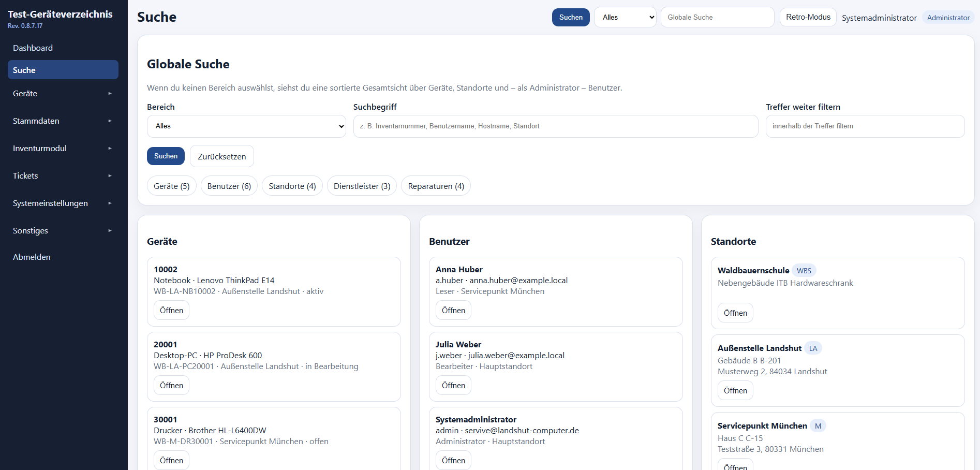Click the Suchen button below Bereich
This screenshot has height=470, width=980.
(x=166, y=156)
